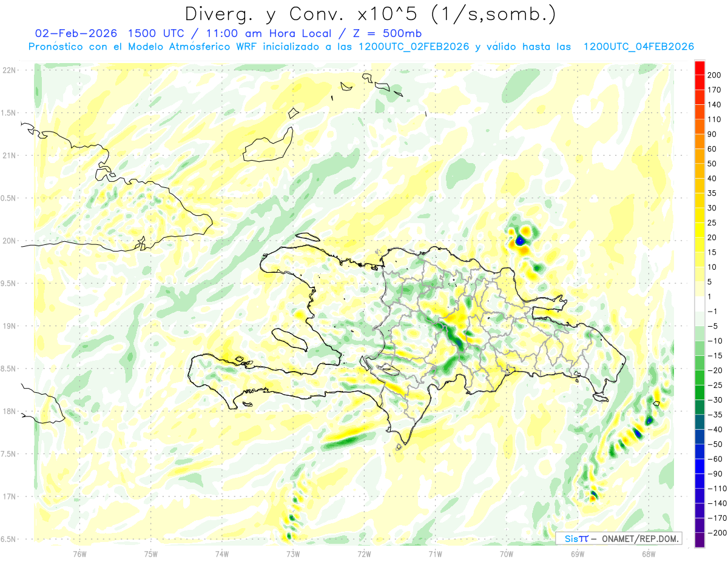The image size is (728, 562).
Task: Click the 21N latitude label
Action: tap(9, 155)
